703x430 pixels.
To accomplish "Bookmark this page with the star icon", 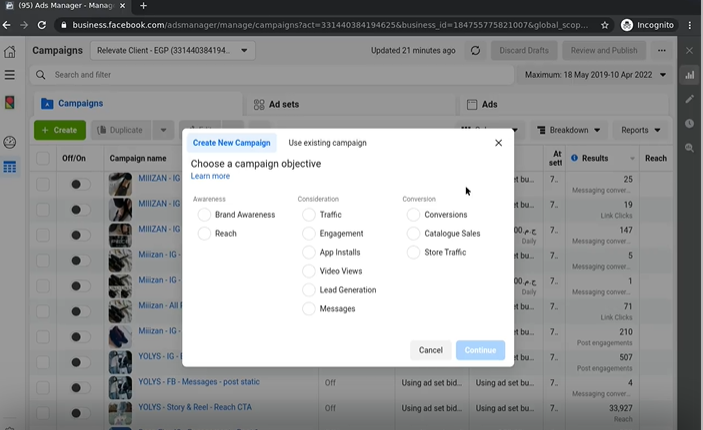I will (605, 25).
